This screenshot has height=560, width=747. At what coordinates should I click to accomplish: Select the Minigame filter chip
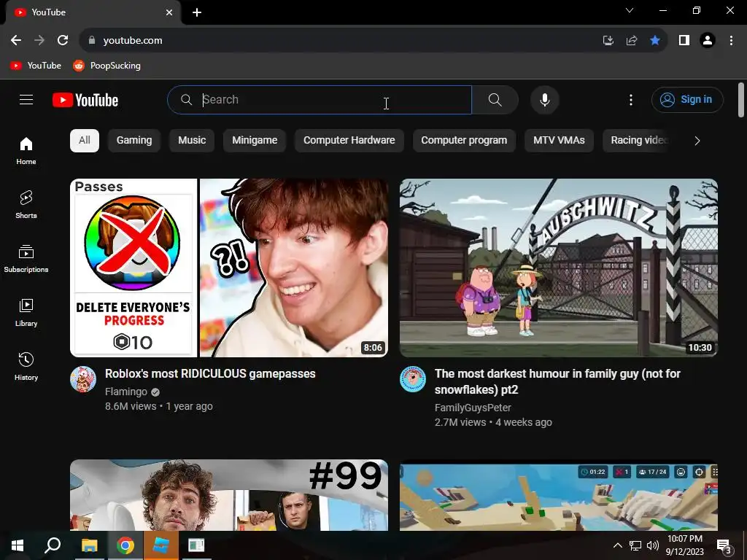click(x=255, y=141)
